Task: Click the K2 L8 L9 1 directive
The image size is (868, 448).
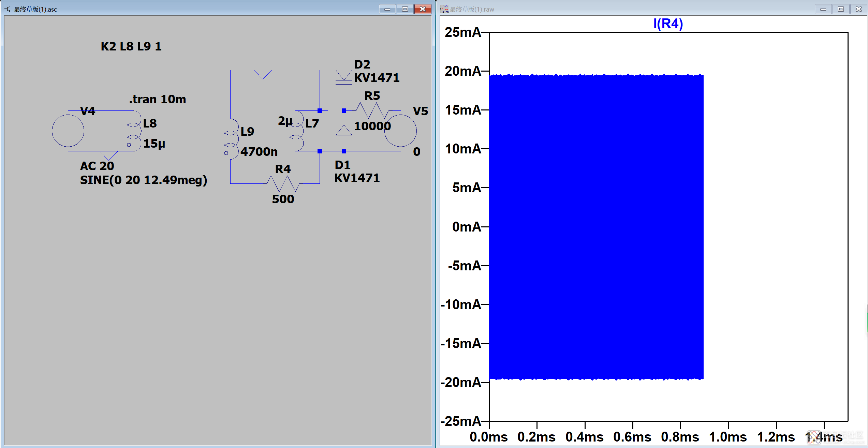Action: click(131, 46)
